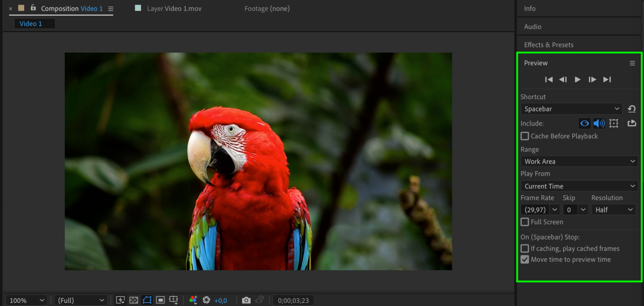Enable Cache Before Playback checkbox

click(525, 136)
